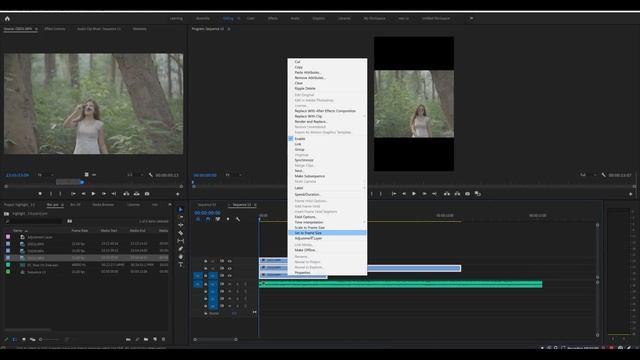Toggle Snap in the timeline

[208, 219]
